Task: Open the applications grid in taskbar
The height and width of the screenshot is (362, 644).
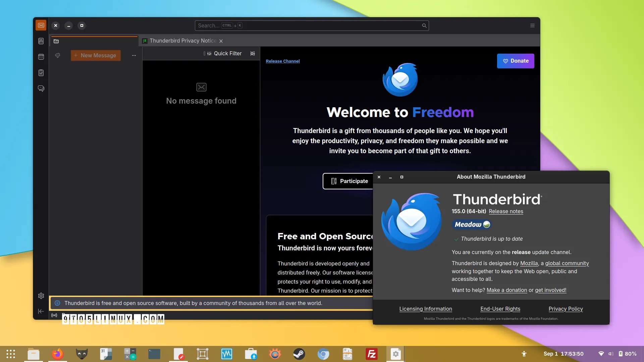Action: 11,354
